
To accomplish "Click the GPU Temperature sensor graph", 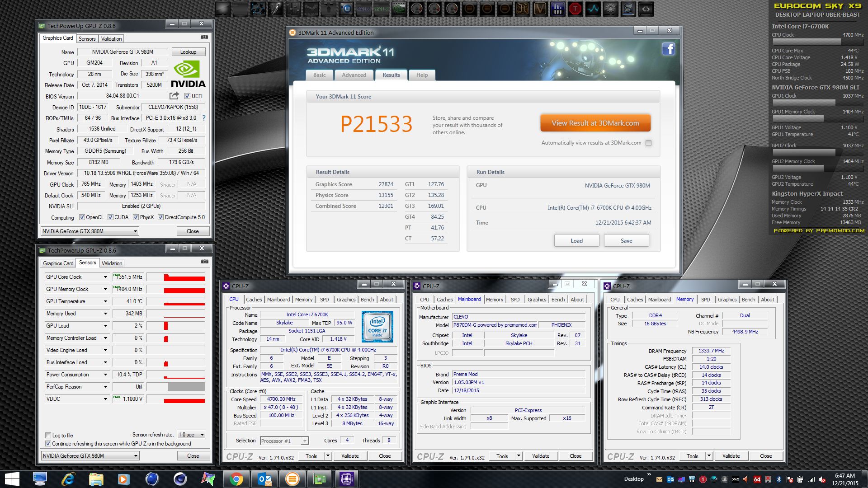I will [176, 301].
